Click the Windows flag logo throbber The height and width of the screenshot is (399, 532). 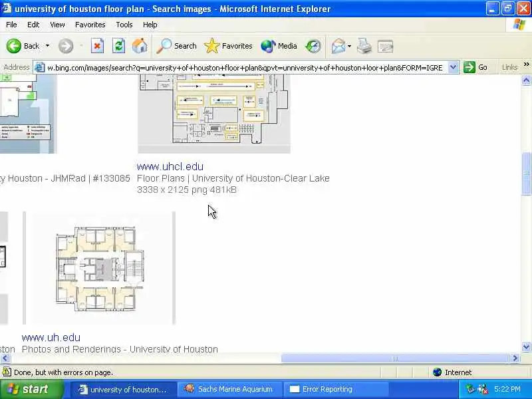519,25
